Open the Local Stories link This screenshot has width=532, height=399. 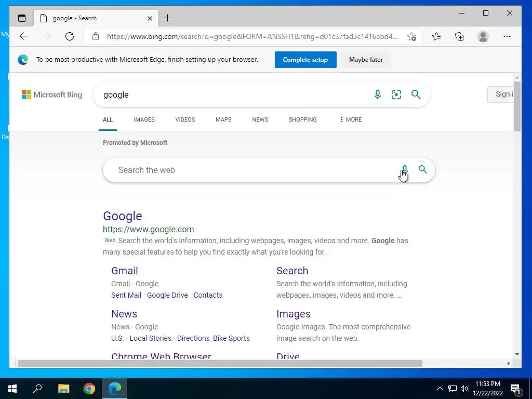pyautogui.click(x=150, y=338)
